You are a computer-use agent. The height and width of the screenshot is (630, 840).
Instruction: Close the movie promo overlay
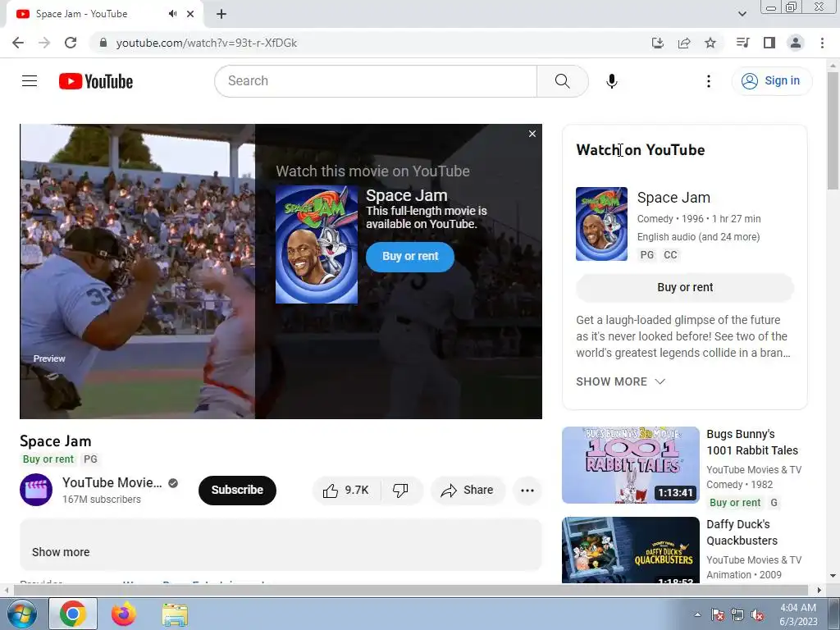532,134
